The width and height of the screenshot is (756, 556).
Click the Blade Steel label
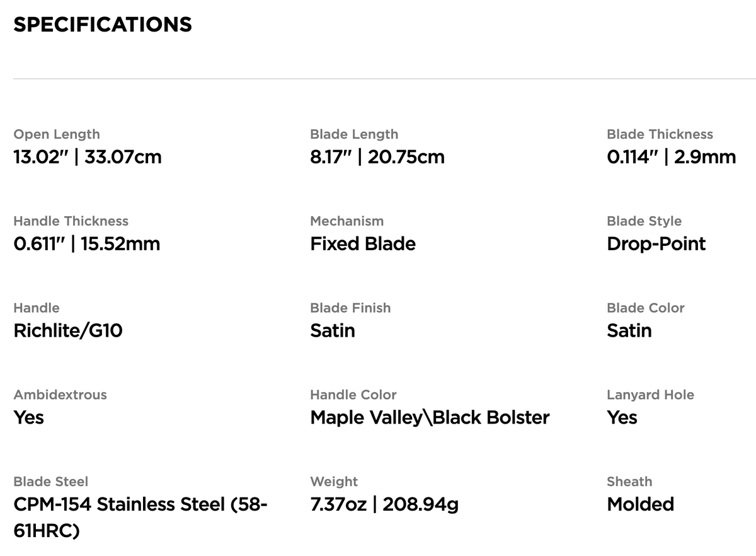click(51, 482)
